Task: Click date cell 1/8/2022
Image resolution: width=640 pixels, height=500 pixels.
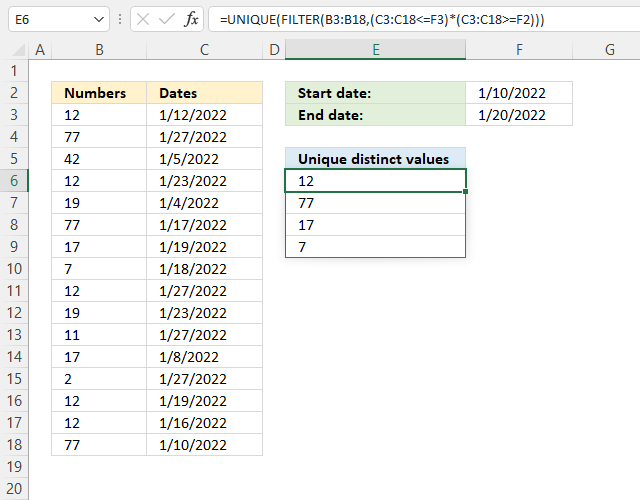Action: pos(204,357)
